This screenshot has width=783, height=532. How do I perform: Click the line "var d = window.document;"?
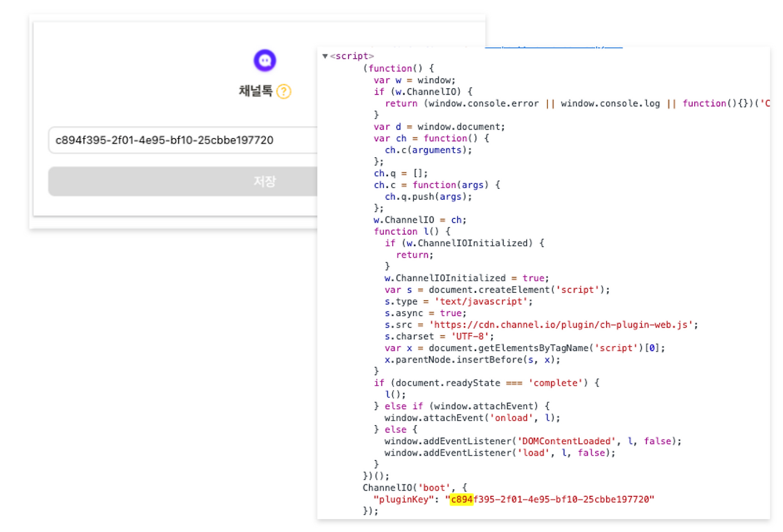(x=440, y=127)
